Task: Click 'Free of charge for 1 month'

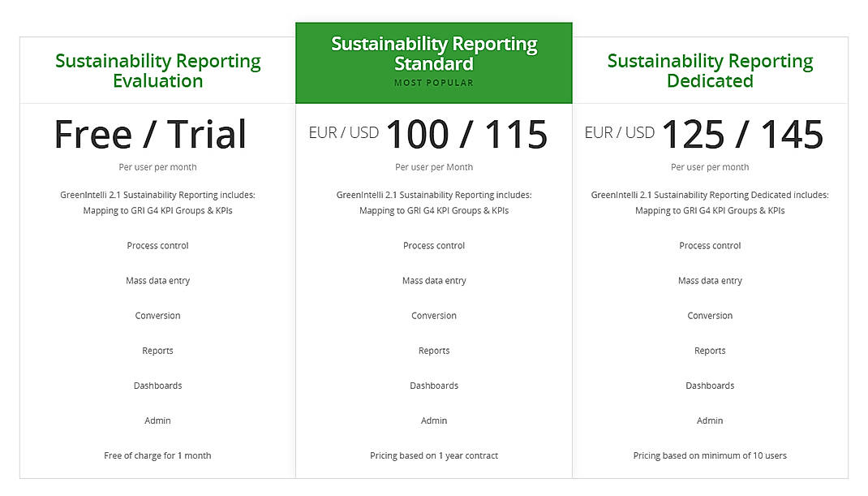Action: 157,455
